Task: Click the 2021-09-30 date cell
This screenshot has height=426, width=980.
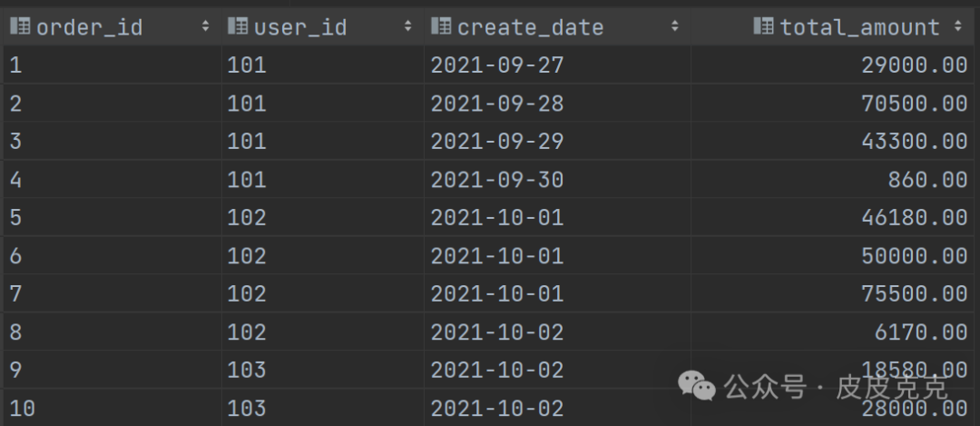Action: pos(496,180)
